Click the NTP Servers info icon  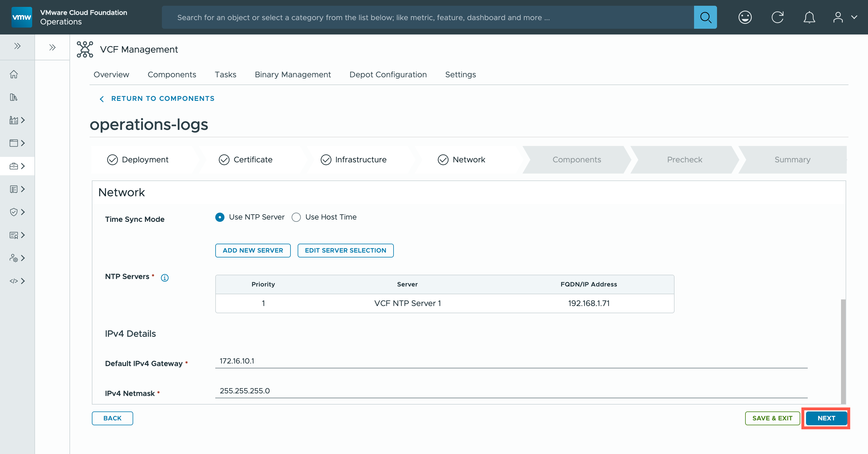point(164,278)
